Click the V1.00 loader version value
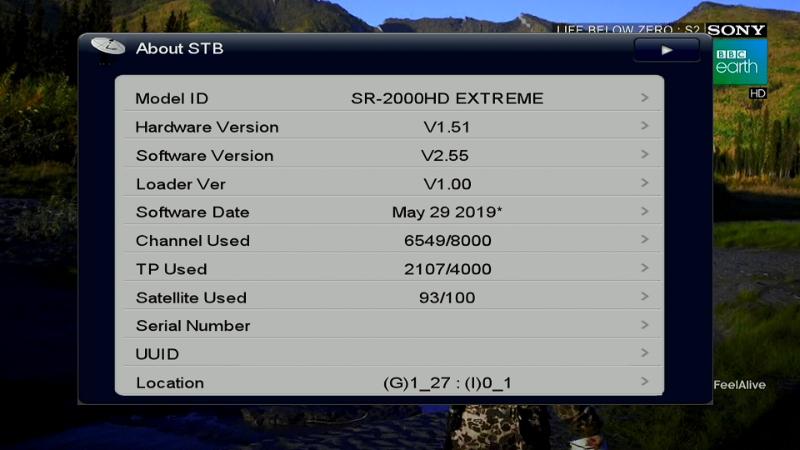The height and width of the screenshot is (450, 800). [x=447, y=184]
